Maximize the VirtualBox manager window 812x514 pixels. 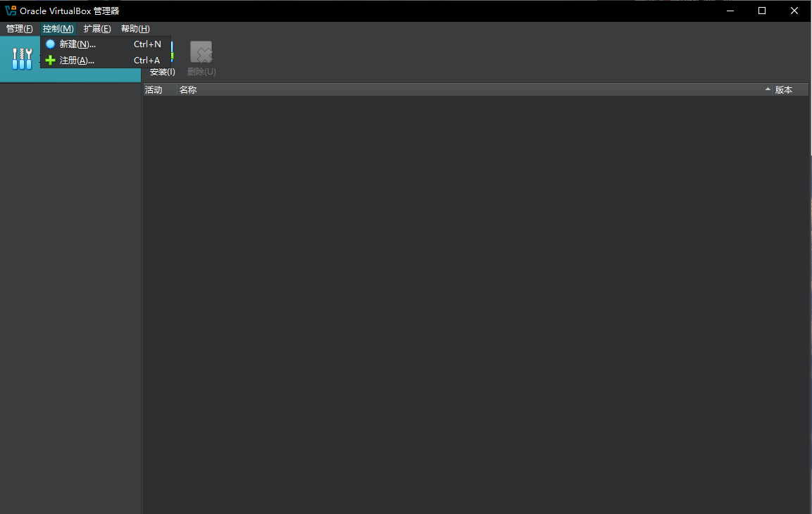(x=762, y=11)
